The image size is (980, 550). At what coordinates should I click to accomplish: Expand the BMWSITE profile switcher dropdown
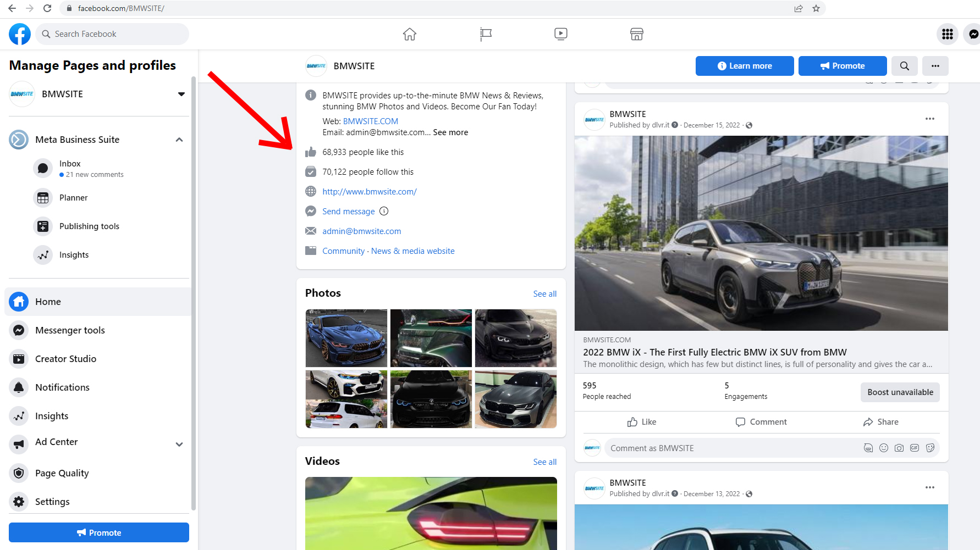(x=181, y=94)
